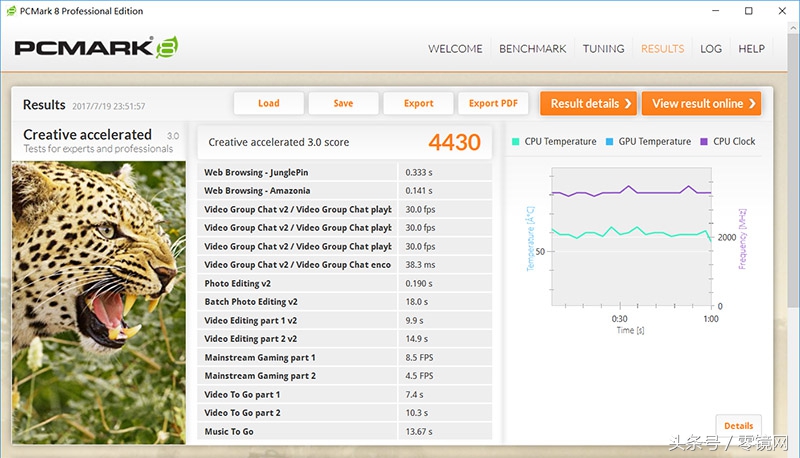Image resolution: width=800 pixels, height=458 pixels.
Task: Click the Export button
Action: pyautogui.click(x=418, y=103)
